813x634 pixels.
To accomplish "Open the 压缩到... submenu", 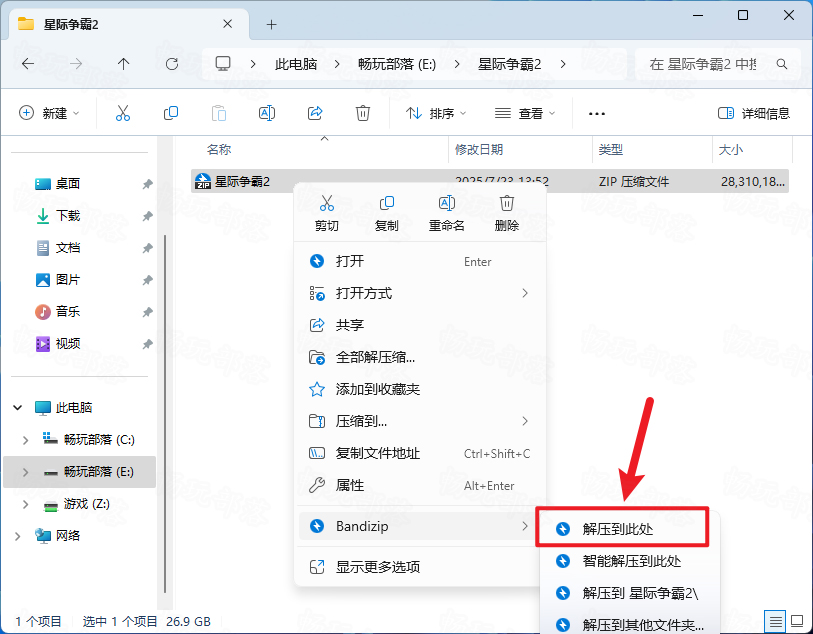I will point(420,421).
